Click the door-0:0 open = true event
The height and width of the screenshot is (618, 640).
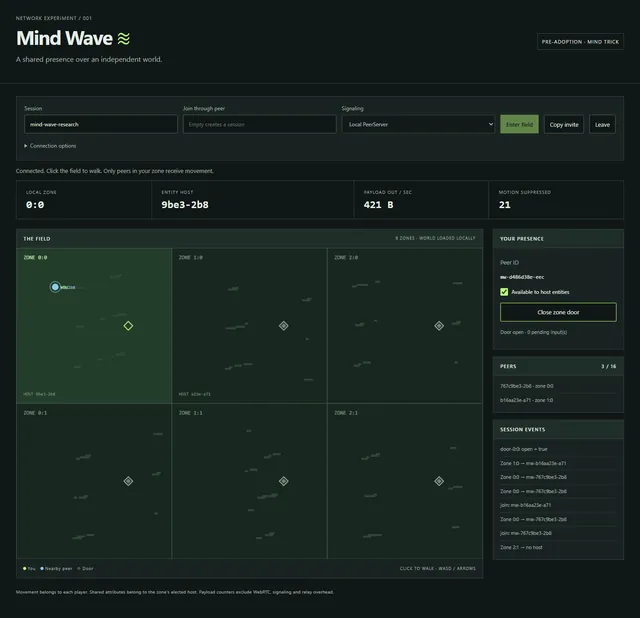[x=558, y=449]
